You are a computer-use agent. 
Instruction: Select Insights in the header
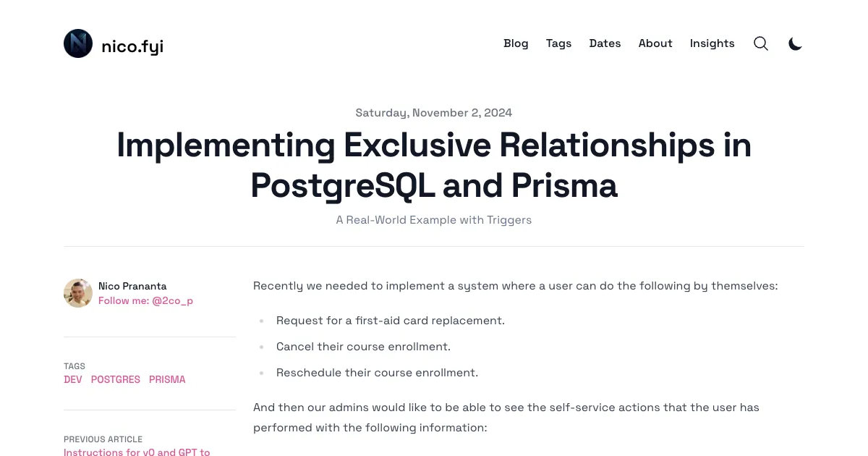pyautogui.click(x=712, y=43)
